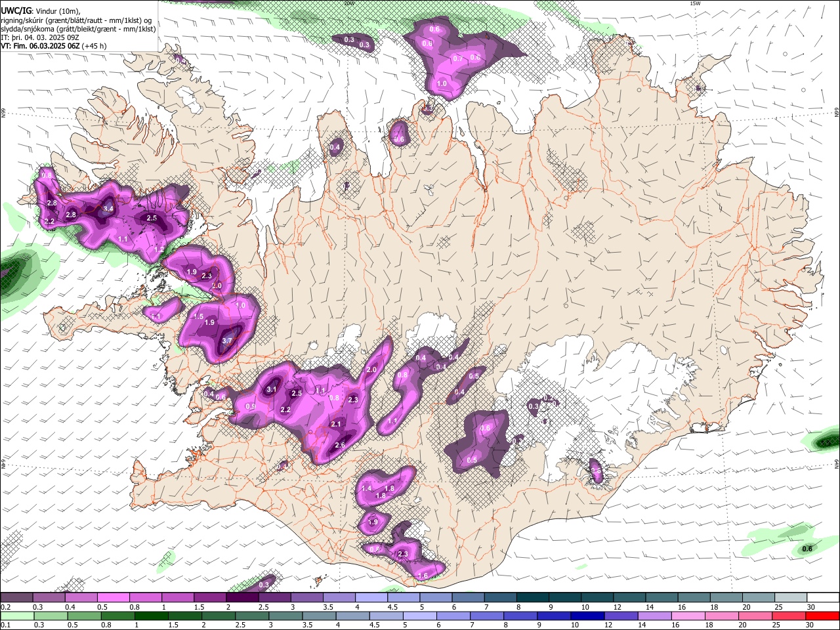The width and height of the screenshot is (840, 630).
Task: Click bright pink snow swatch between 0.5 and 0.8
Action: (113, 597)
